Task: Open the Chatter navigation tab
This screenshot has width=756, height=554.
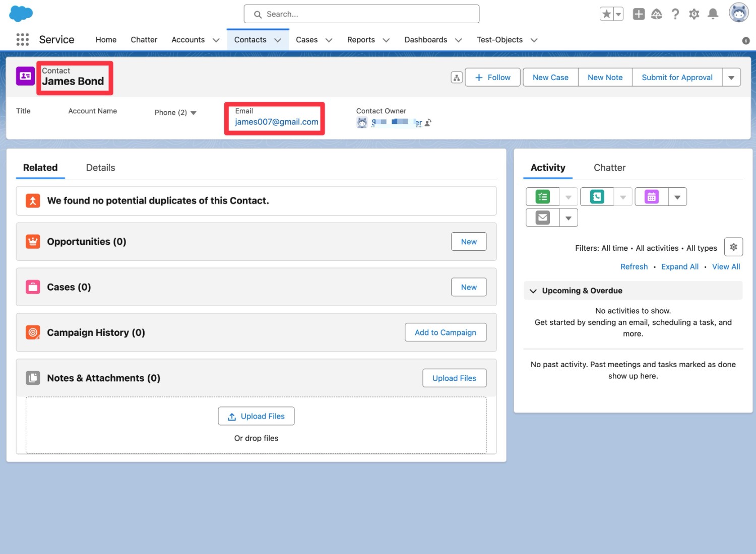Action: (144, 40)
